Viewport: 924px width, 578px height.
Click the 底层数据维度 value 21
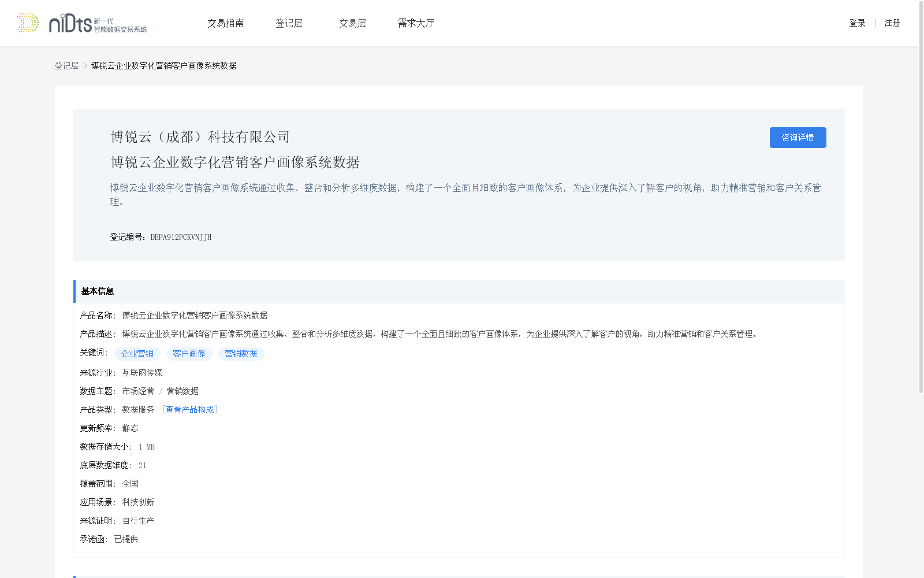point(142,465)
